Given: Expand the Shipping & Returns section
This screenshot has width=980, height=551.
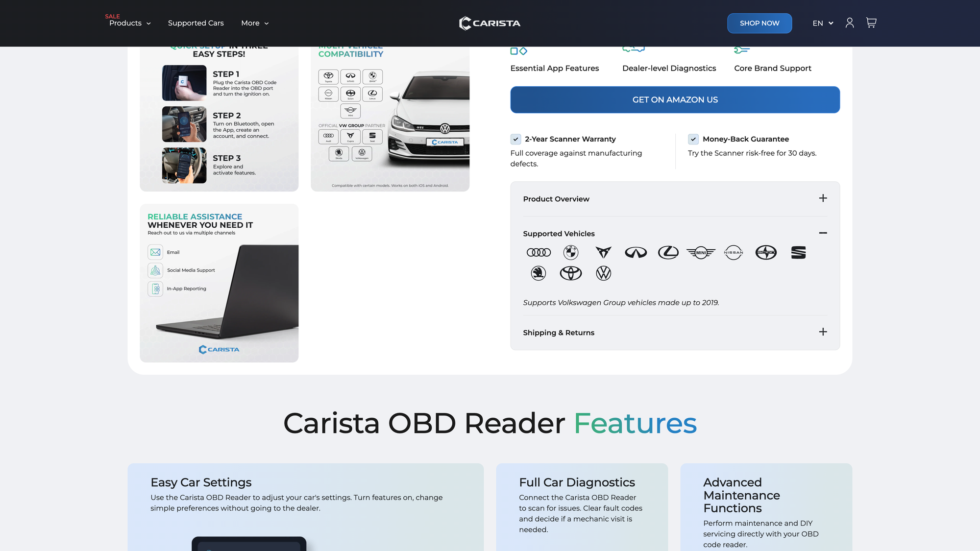Looking at the screenshot, I should point(675,333).
